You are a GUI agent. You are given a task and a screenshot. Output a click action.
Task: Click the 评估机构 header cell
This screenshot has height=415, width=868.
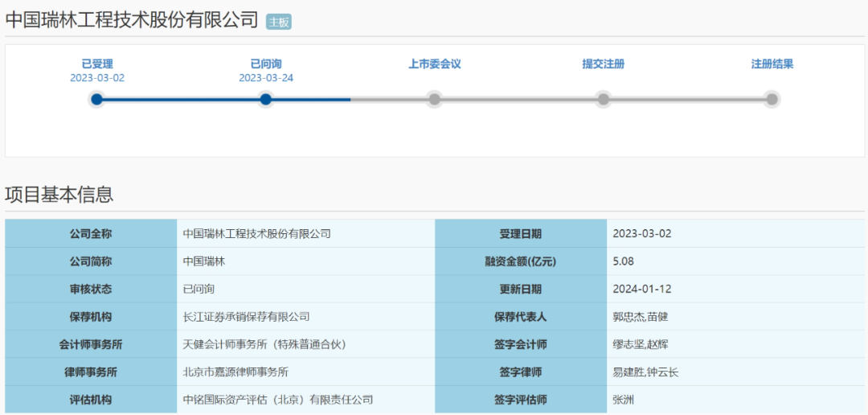[91, 400]
